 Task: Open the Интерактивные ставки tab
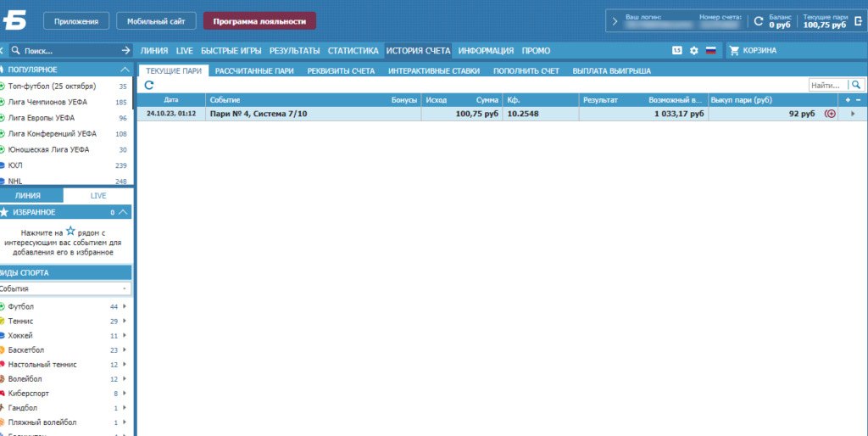pos(434,71)
